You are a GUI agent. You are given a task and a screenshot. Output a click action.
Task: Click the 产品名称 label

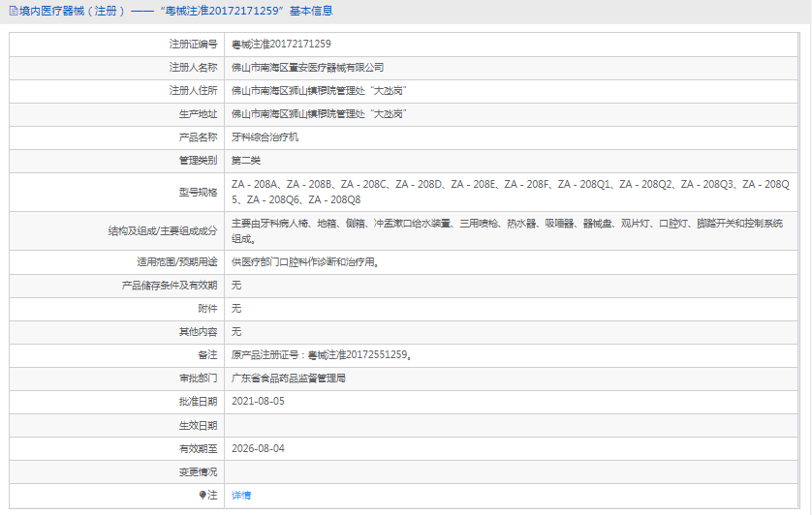[199, 137]
